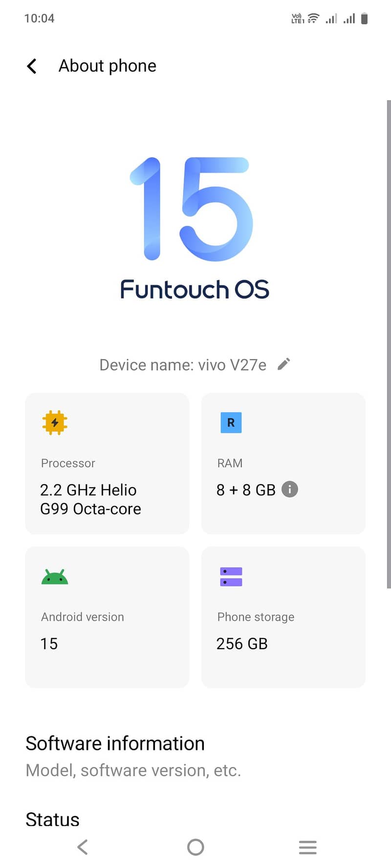Image resolution: width=391 pixels, height=868 pixels.
Task: Tap the 'RAM' label
Action: pos(230,463)
